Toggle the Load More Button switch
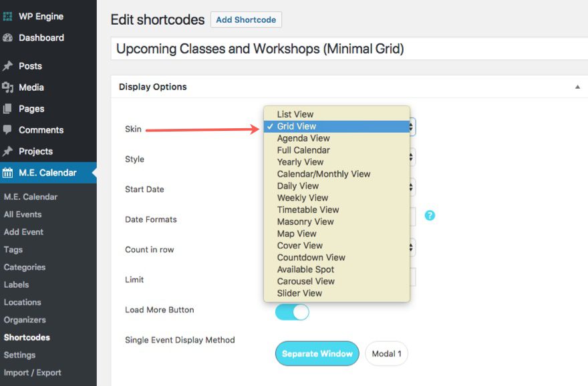This screenshot has height=386, width=588. pos(292,312)
